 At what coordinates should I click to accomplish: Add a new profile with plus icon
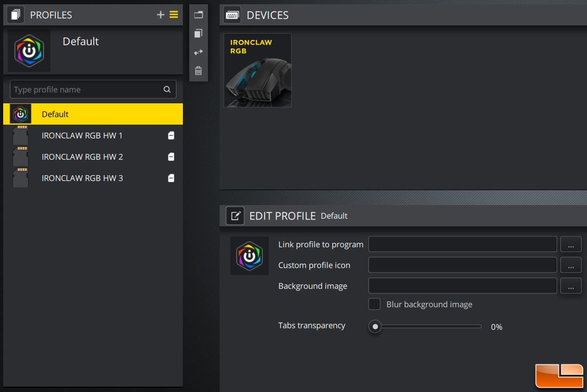point(160,14)
